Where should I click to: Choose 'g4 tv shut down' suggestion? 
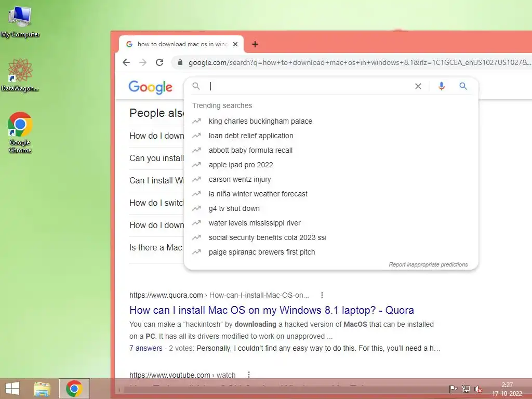(x=331, y=209)
